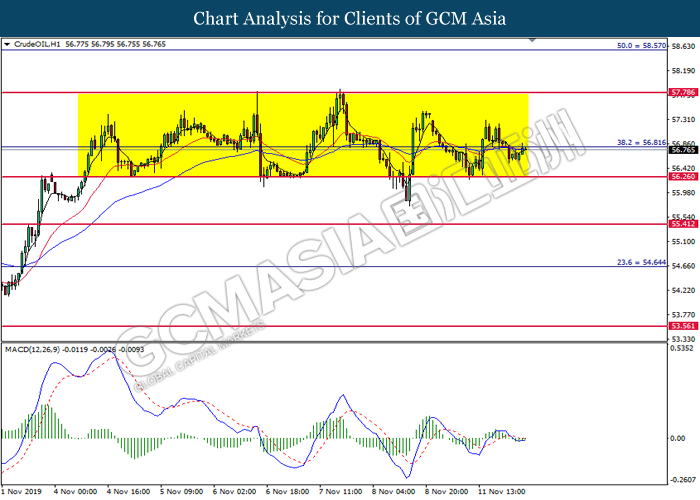
Task: Select the 58.190 price axis value
Action: click(683, 71)
